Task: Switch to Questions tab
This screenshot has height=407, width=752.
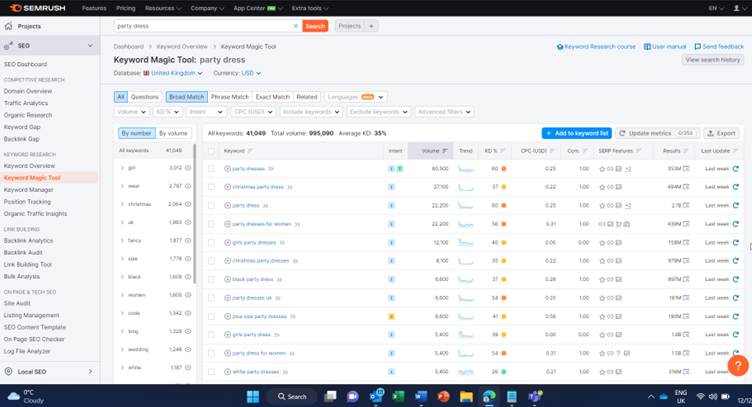Action: [x=145, y=97]
